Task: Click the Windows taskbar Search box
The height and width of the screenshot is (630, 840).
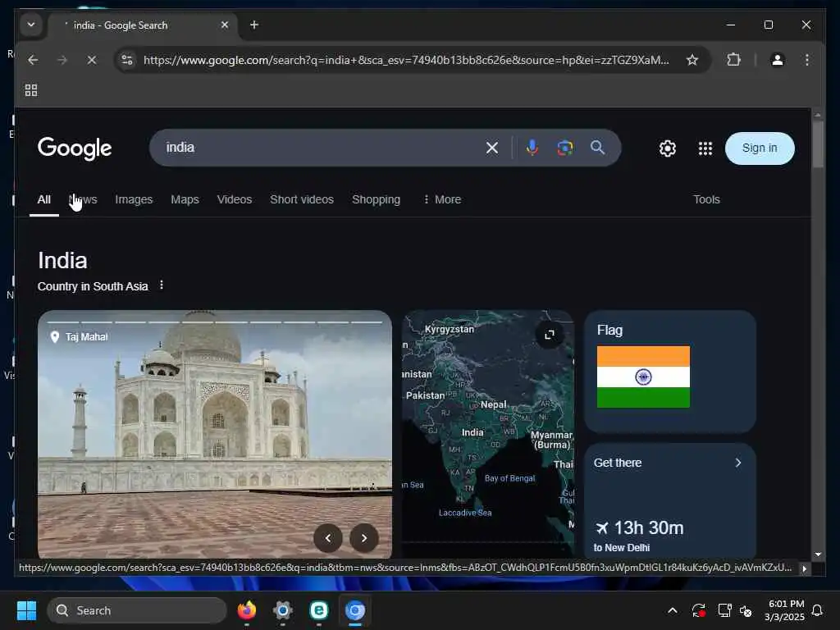Action: pyautogui.click(x=137, y=610)
